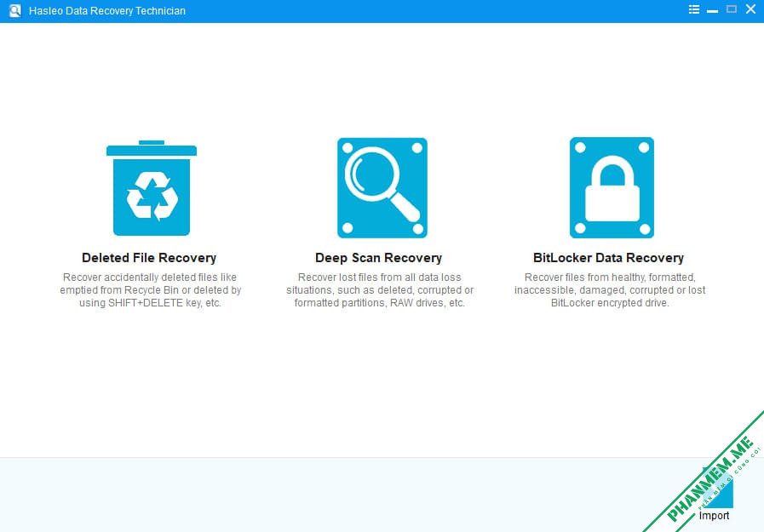Launch Deep Scan Recovery magnifier icon

[382, 188]
